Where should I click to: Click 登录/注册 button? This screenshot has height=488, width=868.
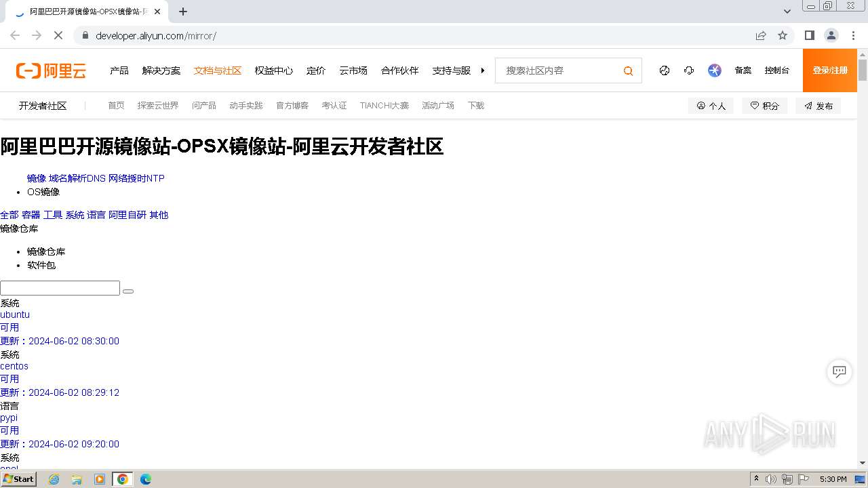click(x=830, y=70)
